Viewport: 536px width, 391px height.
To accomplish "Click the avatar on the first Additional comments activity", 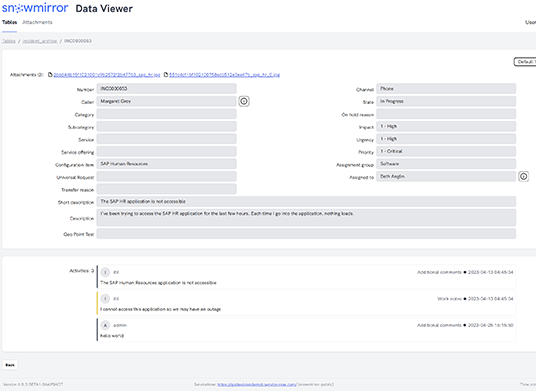I will (x=105, y=272).
